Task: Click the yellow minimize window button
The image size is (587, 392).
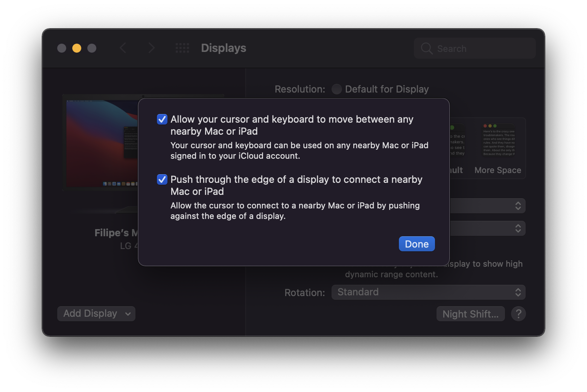Action: tap(77, 48)
